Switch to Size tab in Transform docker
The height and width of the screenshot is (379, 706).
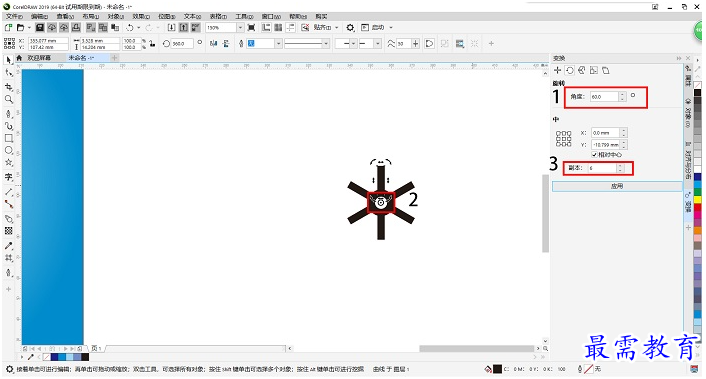(594, 70)
